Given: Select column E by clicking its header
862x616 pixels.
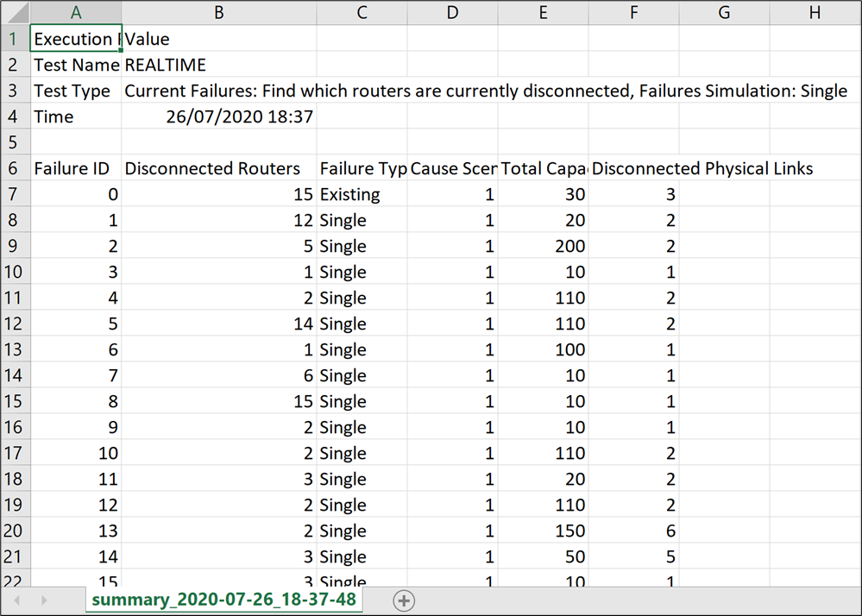Looking at the screenshot, I should coord(543,13).
